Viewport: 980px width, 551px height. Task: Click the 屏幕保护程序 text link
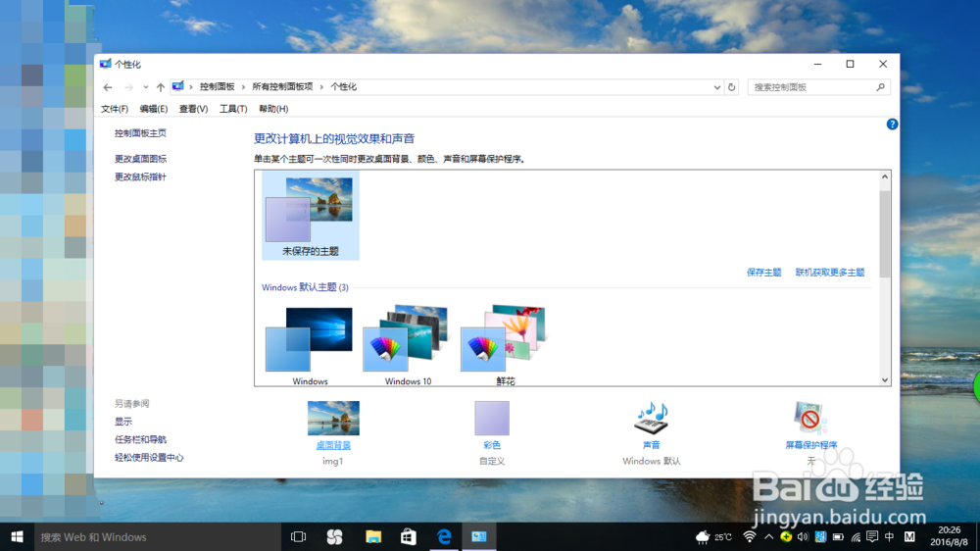pyautogui.click(x=811, y=445)
